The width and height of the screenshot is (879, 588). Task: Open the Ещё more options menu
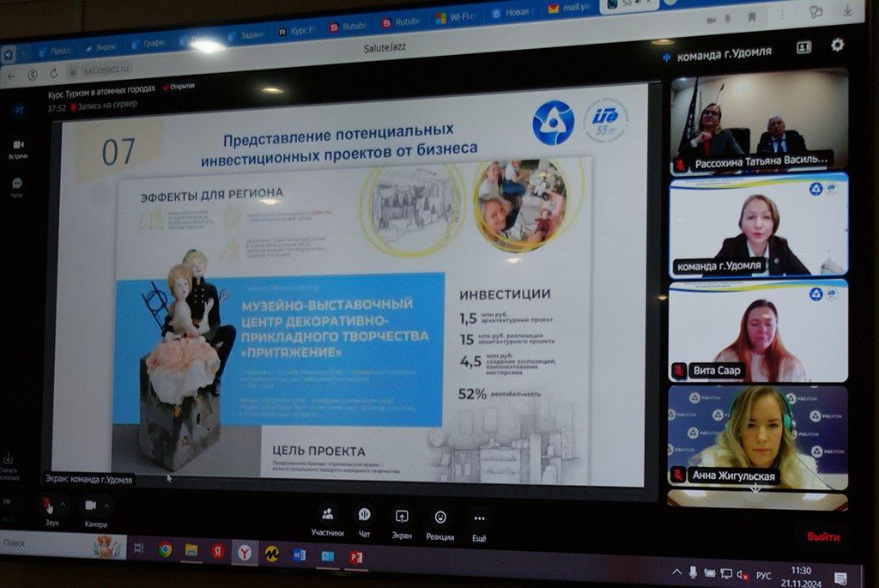pyautogui.click(x=479, y=518)
